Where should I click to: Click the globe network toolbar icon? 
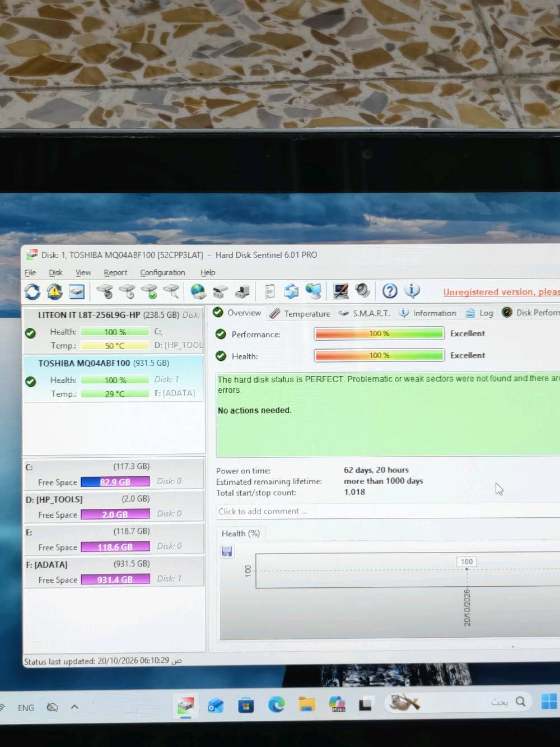[x=198, y=291]
